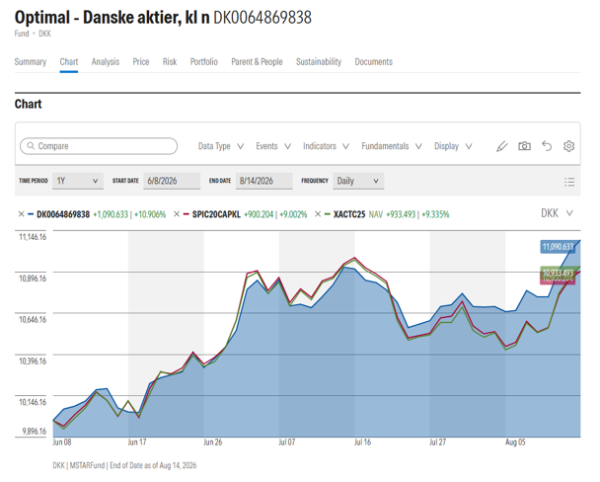Click the End of Date footer note
Image resolution: width=600 pixels, height=482 pixels.
153,466
